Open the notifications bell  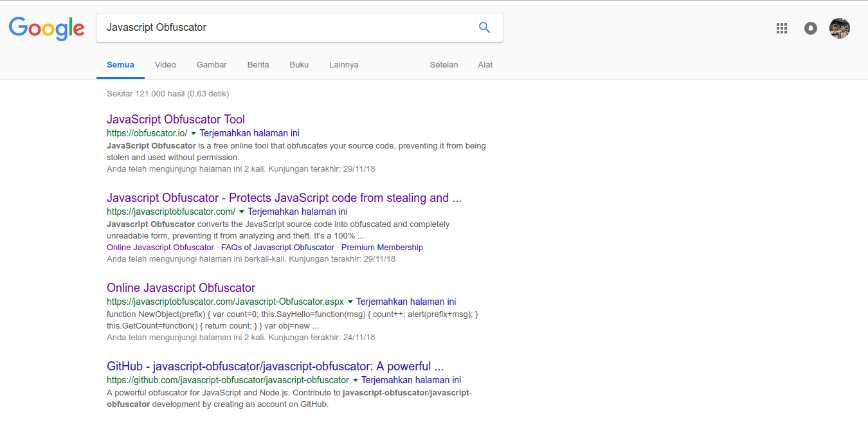[811, 28]
